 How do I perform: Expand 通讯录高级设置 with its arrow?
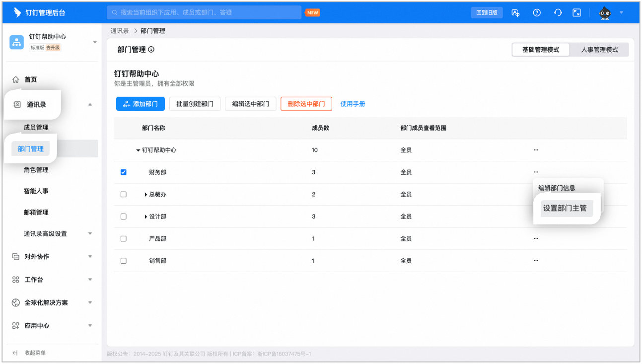(x=90, y=233)
